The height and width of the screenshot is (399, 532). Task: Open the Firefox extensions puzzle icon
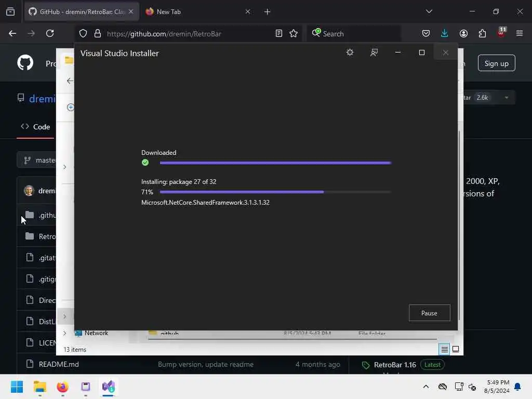(x=482, y=34)
